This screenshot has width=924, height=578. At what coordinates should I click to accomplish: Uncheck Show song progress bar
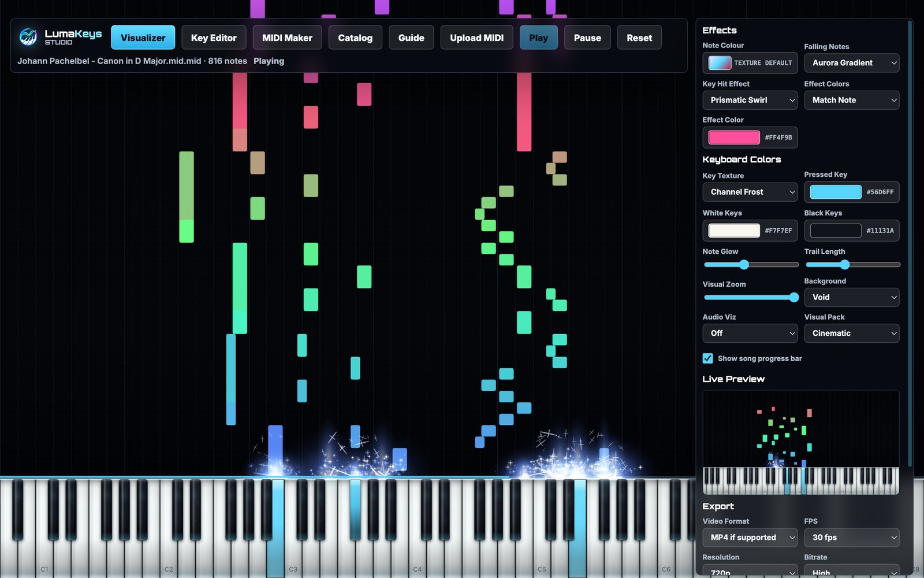pos(707,358)
